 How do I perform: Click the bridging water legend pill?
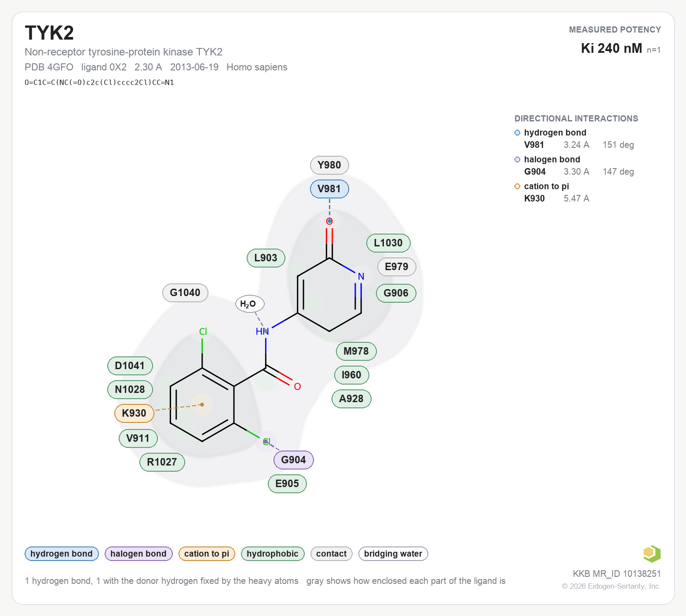[393, 554]
